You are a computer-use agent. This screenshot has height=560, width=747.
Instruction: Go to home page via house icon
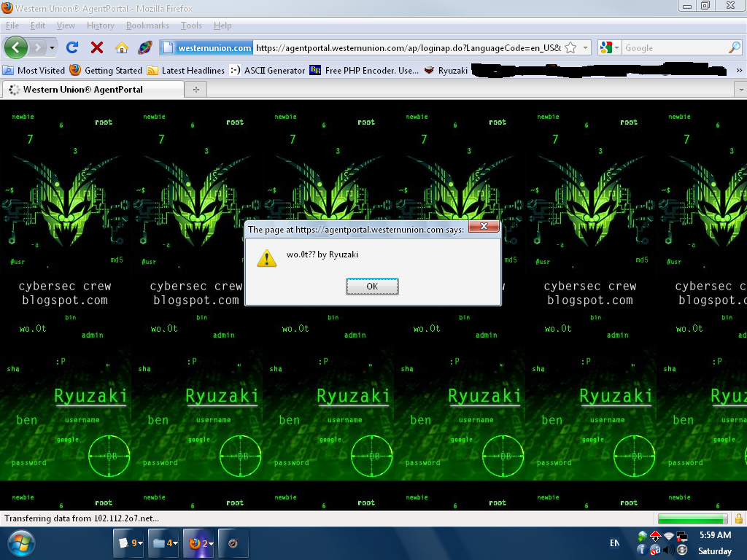122,47
